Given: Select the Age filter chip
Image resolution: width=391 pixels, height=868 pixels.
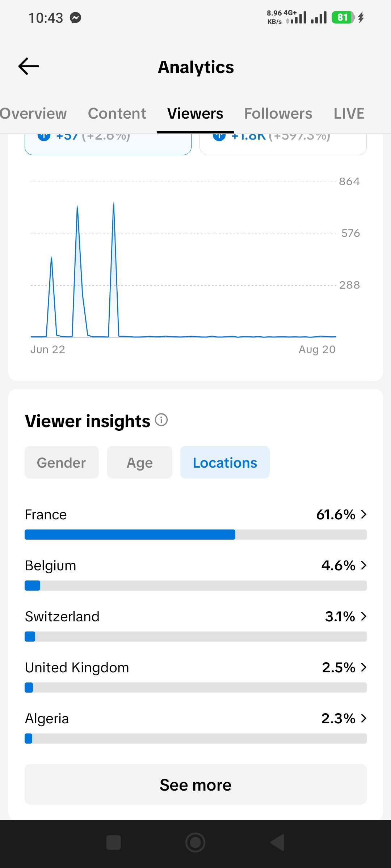Looking at the screenshot, I should tap(139, 462).
